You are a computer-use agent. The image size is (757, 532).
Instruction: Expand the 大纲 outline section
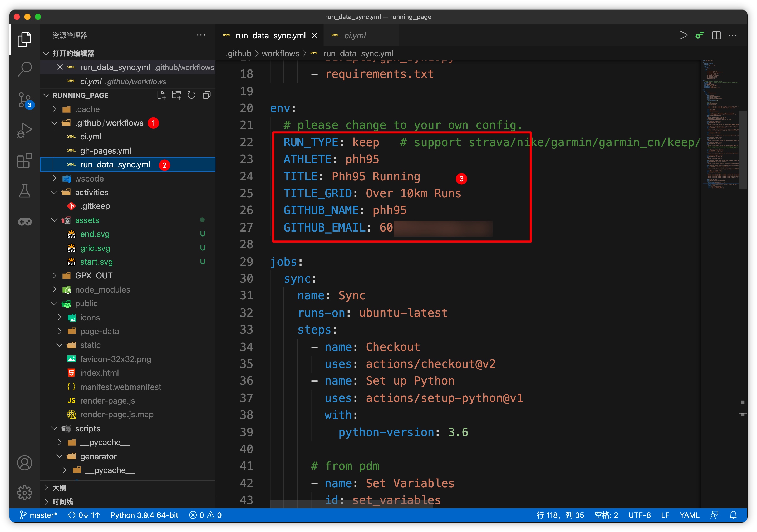click(x=59, y=488)
